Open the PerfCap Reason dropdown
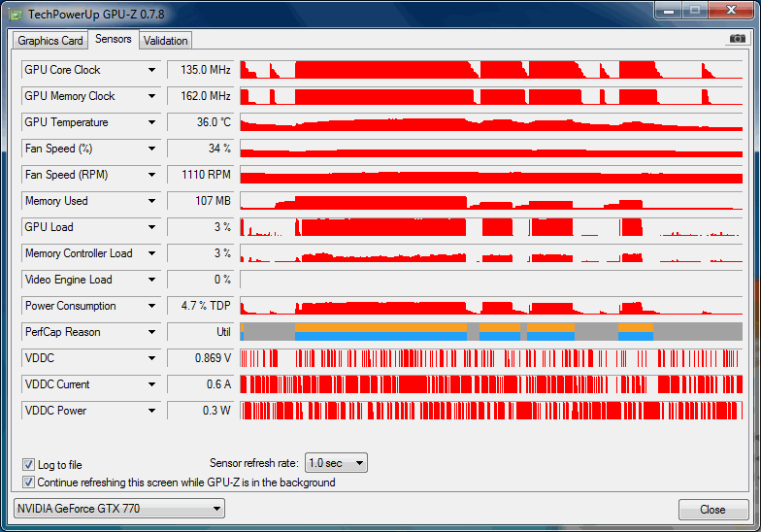This screenshot has width=761, height=532. (x=151, y=332)
